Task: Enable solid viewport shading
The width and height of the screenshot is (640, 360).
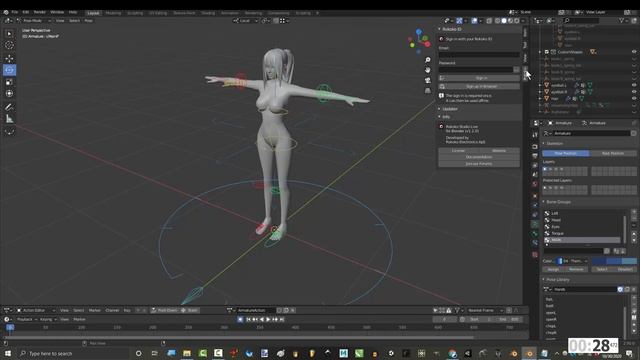Action: coord(504,20)
